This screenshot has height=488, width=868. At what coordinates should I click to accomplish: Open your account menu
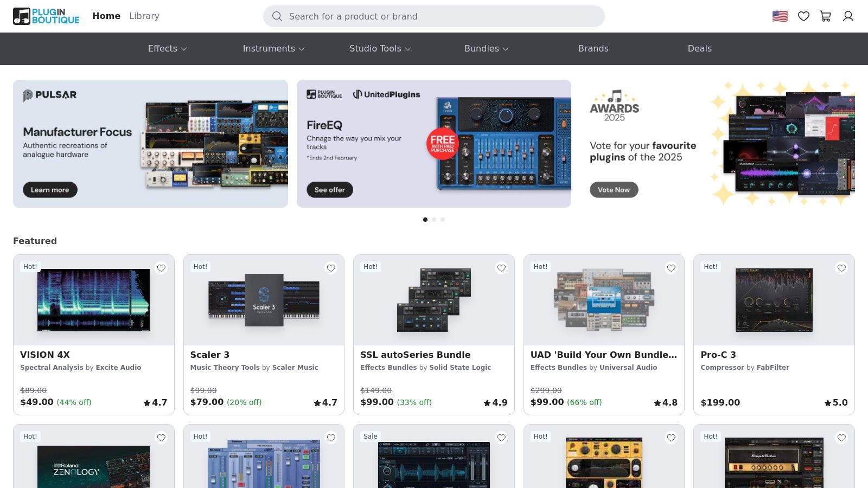click(x=848, y=16)
